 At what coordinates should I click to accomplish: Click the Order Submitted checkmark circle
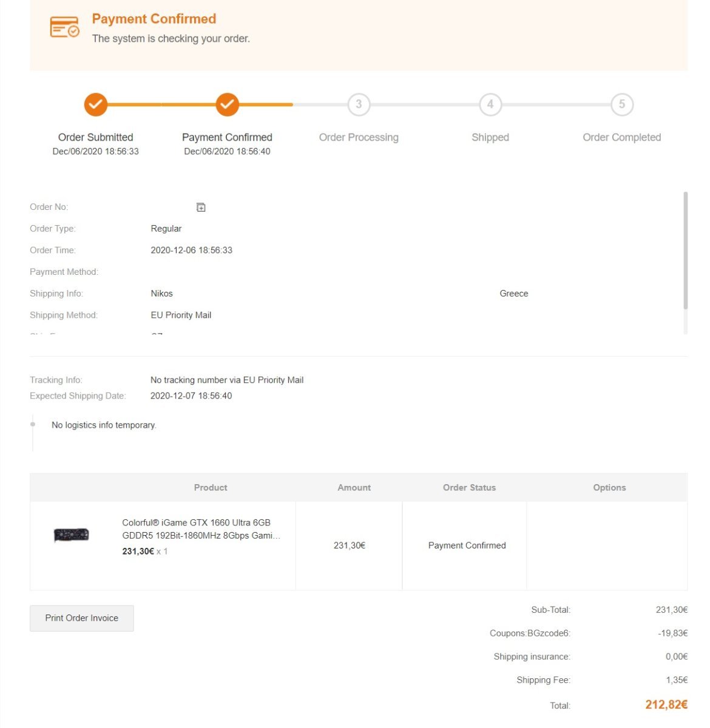pos(96,104)
